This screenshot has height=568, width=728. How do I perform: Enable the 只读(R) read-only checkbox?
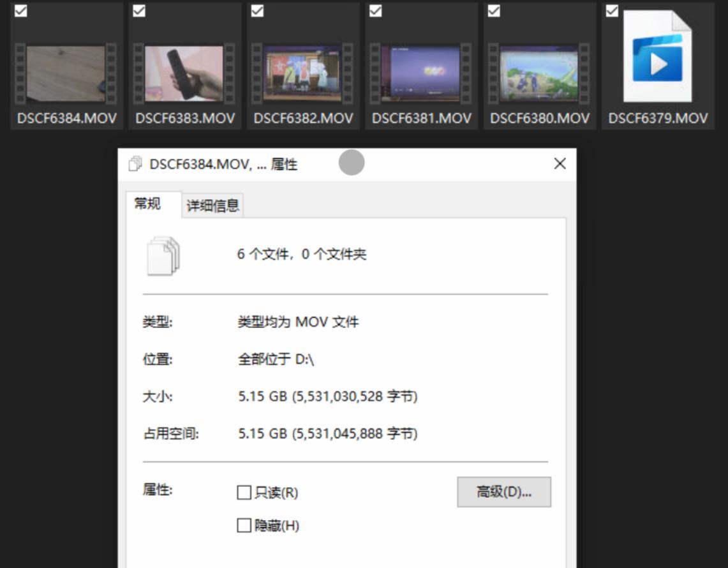[243, 492]
